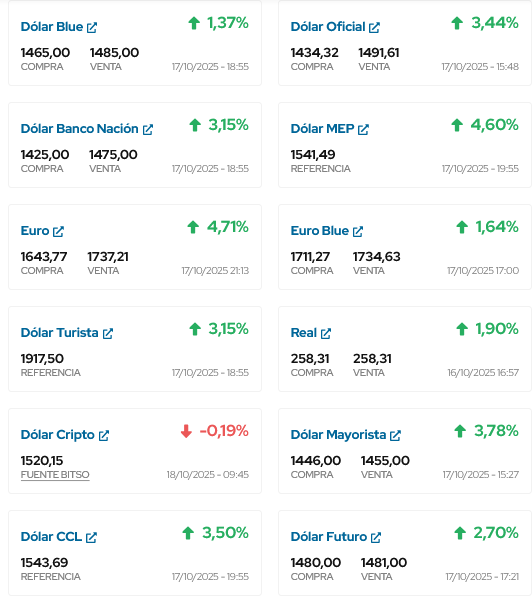Click the red down arrow on Dólar Cripto
532x612 pixels.
click(186, 431)
